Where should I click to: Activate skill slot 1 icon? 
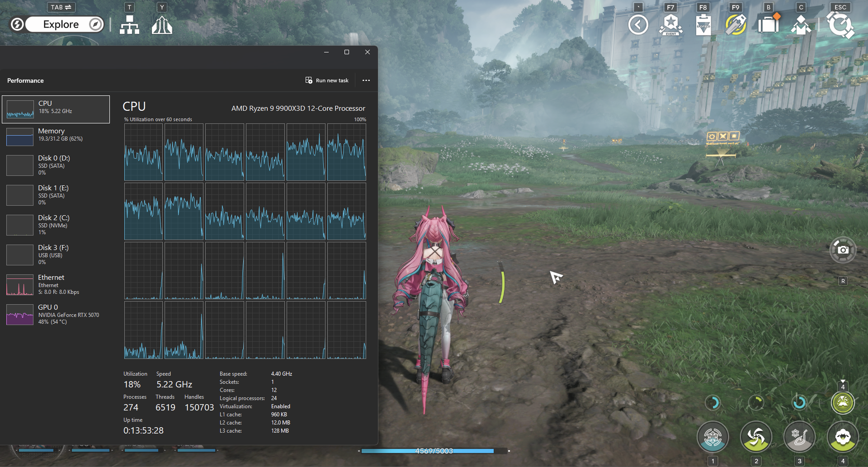(x=713, y=437)
